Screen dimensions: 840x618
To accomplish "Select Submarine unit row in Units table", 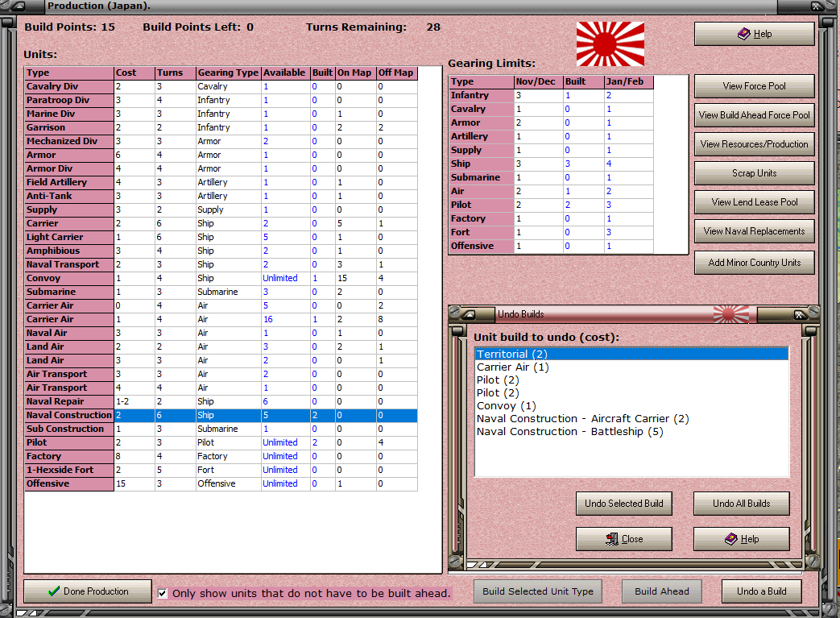I will pyautogui.click(x=221, y=292).
